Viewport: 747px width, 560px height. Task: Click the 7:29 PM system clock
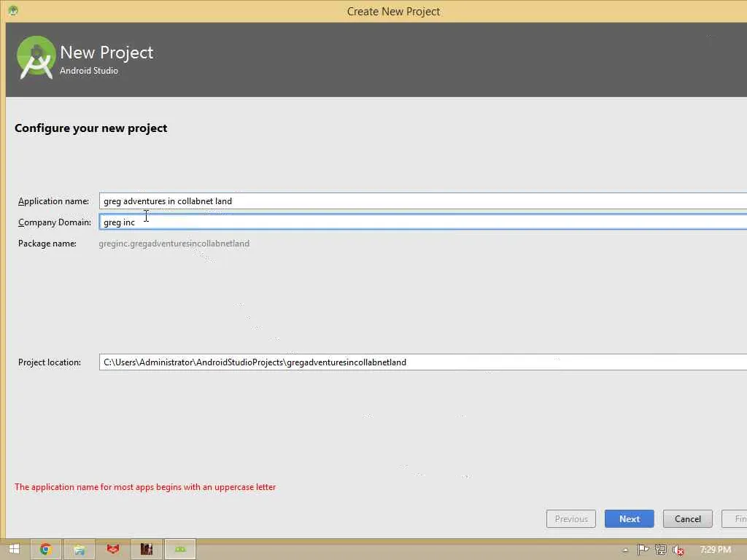[x=715, y=550]
